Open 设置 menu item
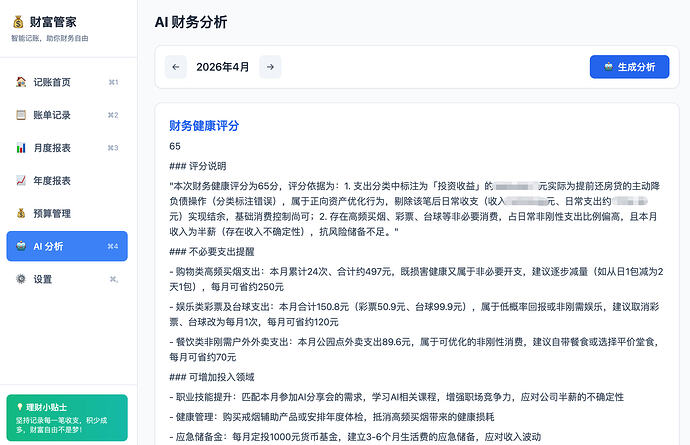 coord(67,279)
